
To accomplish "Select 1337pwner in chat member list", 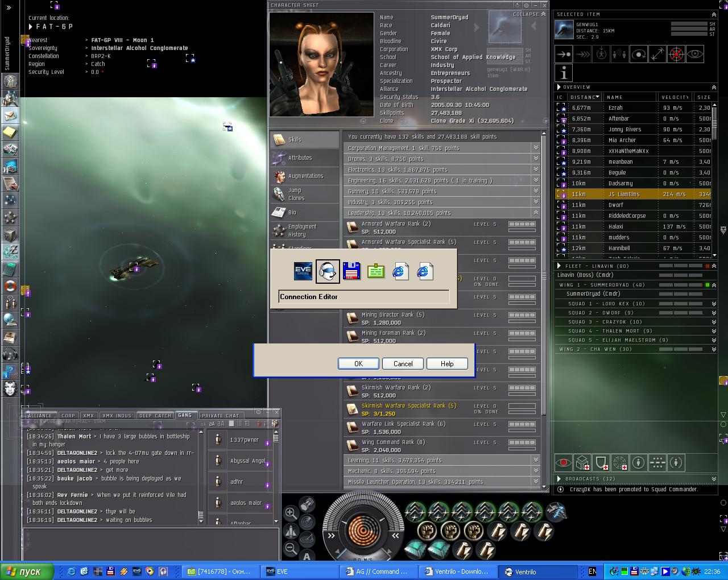I will 240,440.
